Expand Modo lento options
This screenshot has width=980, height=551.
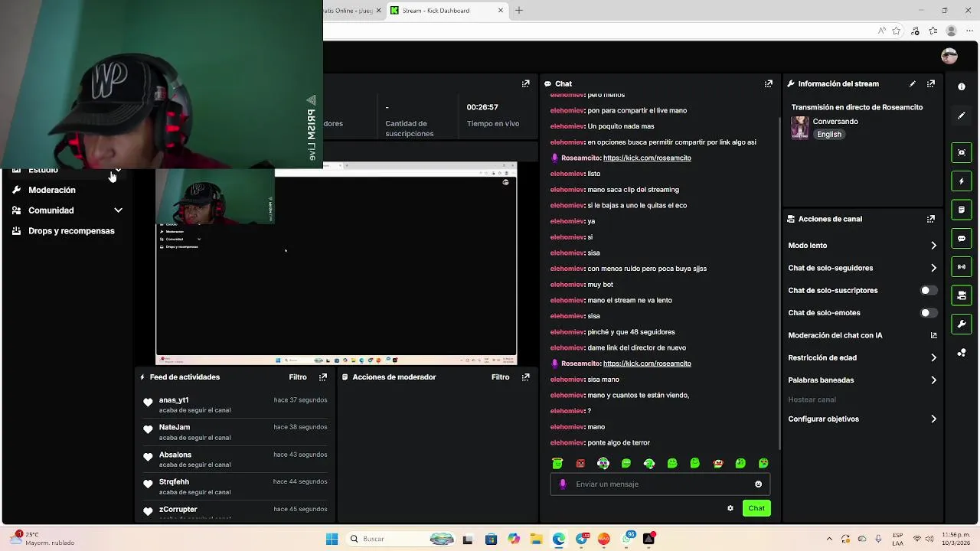933,246
